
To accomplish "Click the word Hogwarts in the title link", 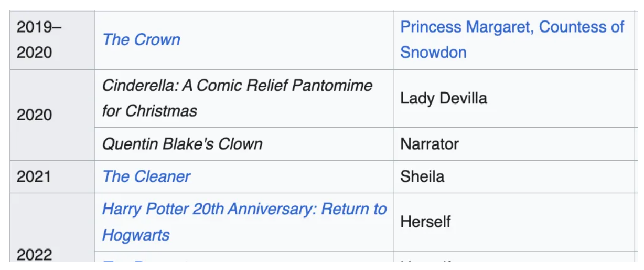I will pos(136,235).
